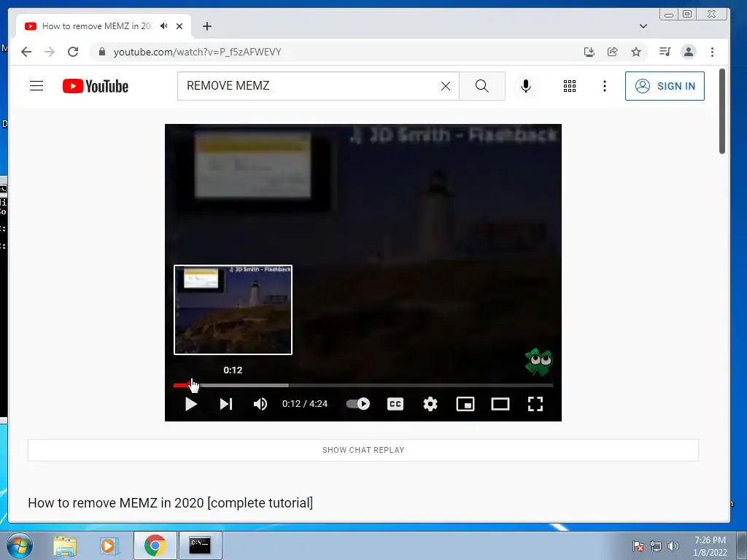Open the YouTube apps grid
The width and height of the screenshot is (747, 560).
point(570,86)
